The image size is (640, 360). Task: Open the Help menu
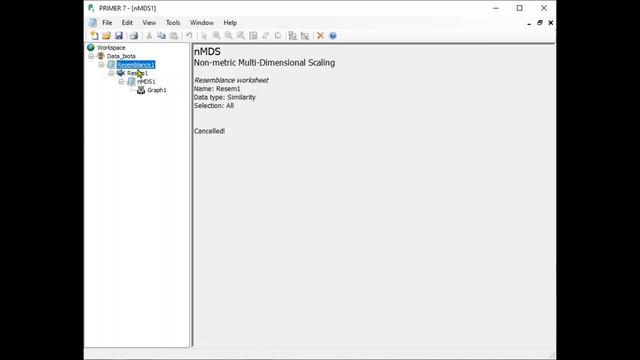click(x=230, y=23)
